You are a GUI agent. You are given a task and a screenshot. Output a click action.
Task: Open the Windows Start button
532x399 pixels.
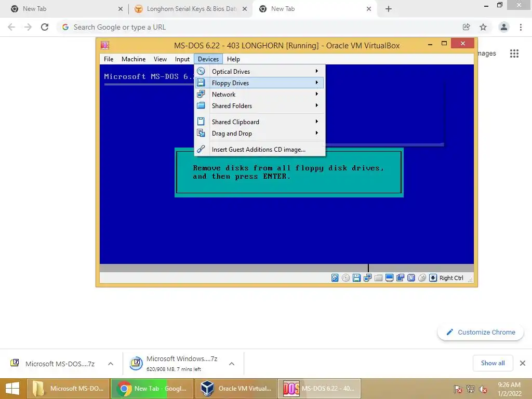pyautogui.click(x=12, y=389)
